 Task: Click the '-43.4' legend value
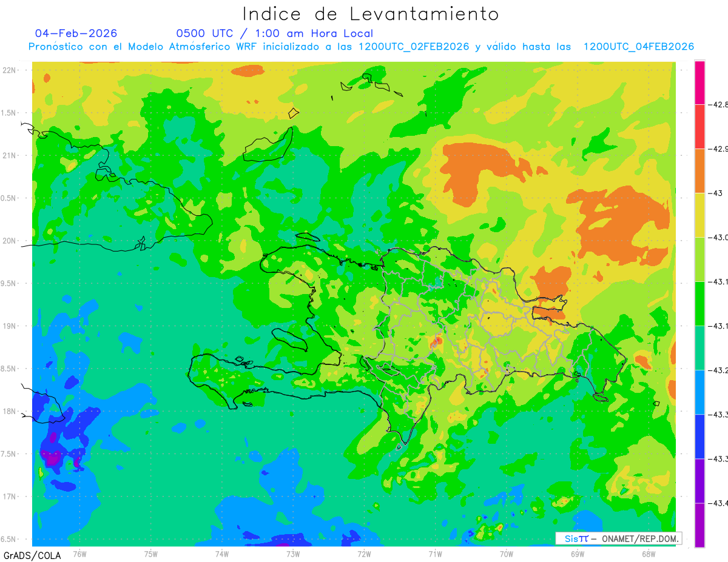tap(718, 503)
